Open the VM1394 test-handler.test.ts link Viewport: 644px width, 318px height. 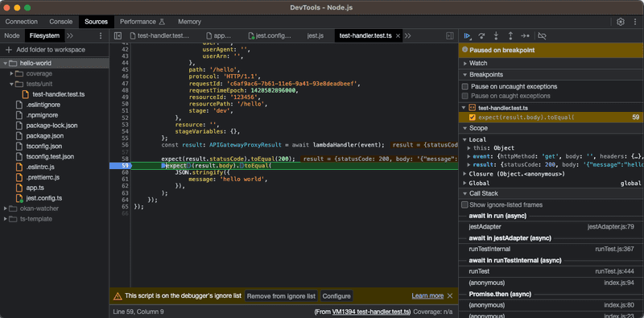pyautogui.click(x=371, y=312)
